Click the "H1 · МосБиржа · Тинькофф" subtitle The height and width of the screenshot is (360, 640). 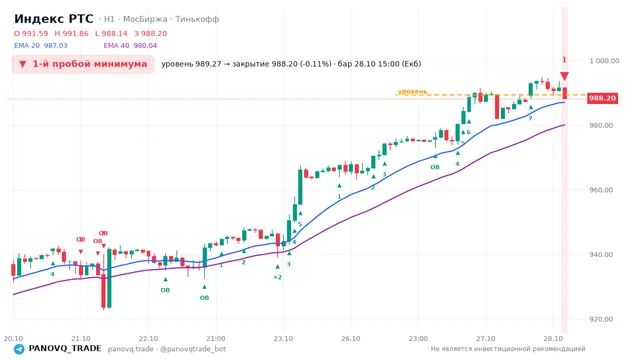pyautogui.click(x=161, y=19)
